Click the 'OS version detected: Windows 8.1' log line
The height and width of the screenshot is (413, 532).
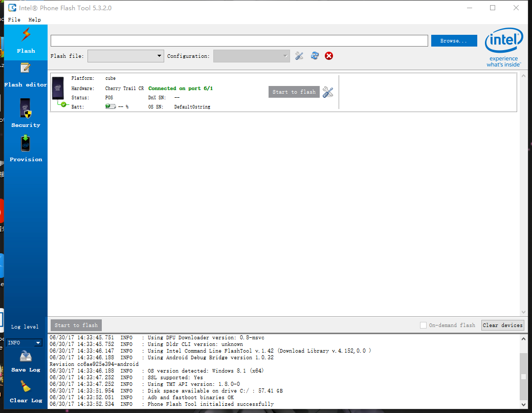(x=157, y=371)
